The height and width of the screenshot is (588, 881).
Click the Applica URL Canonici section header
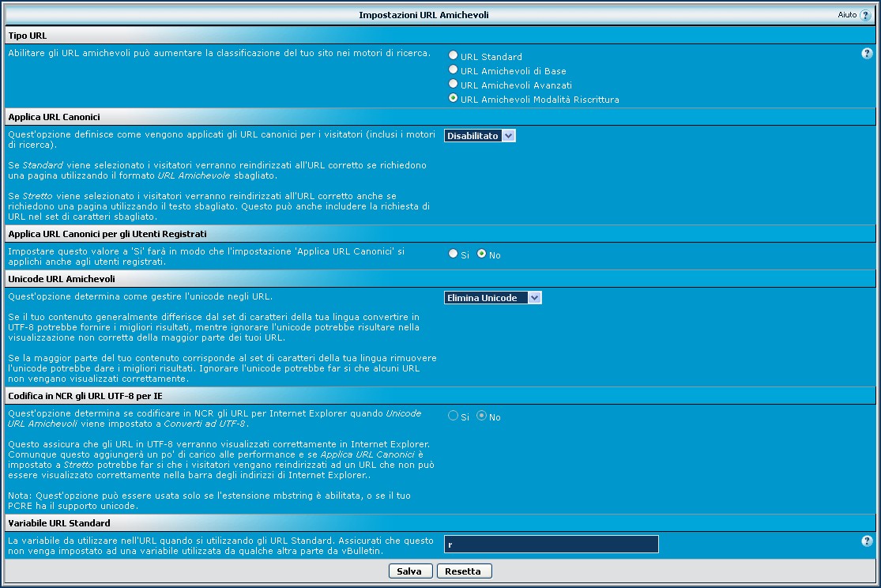tap(54, 117)
